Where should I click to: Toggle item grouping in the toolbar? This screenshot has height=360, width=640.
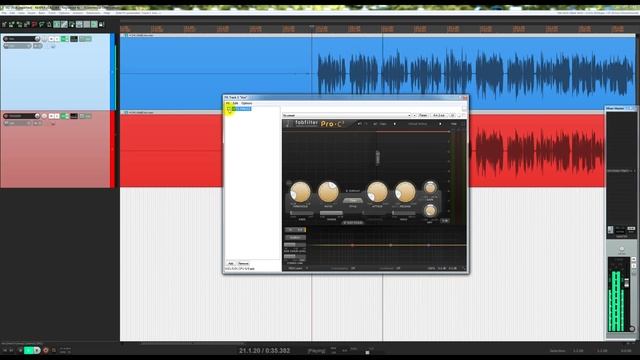(x=64, y=24)
